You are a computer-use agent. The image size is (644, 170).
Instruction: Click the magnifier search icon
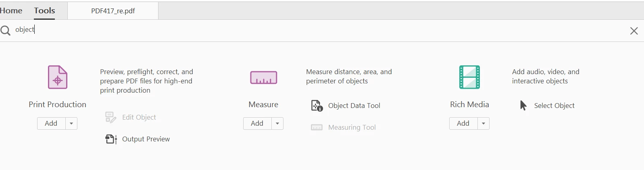pyautogui.click(x=6, y=30)
